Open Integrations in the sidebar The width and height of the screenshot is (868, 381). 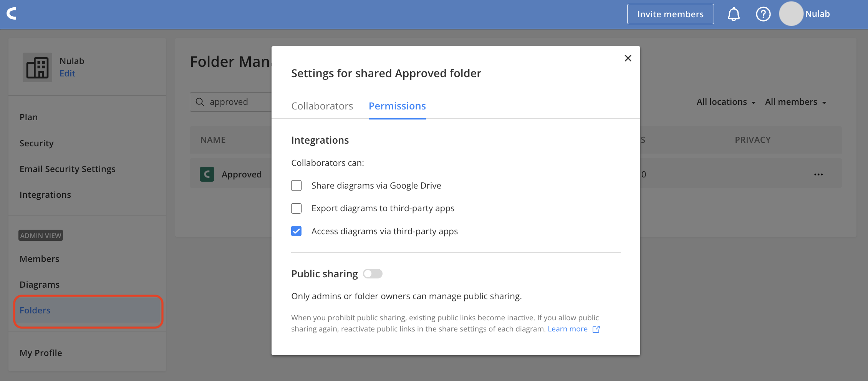point(45,195)
